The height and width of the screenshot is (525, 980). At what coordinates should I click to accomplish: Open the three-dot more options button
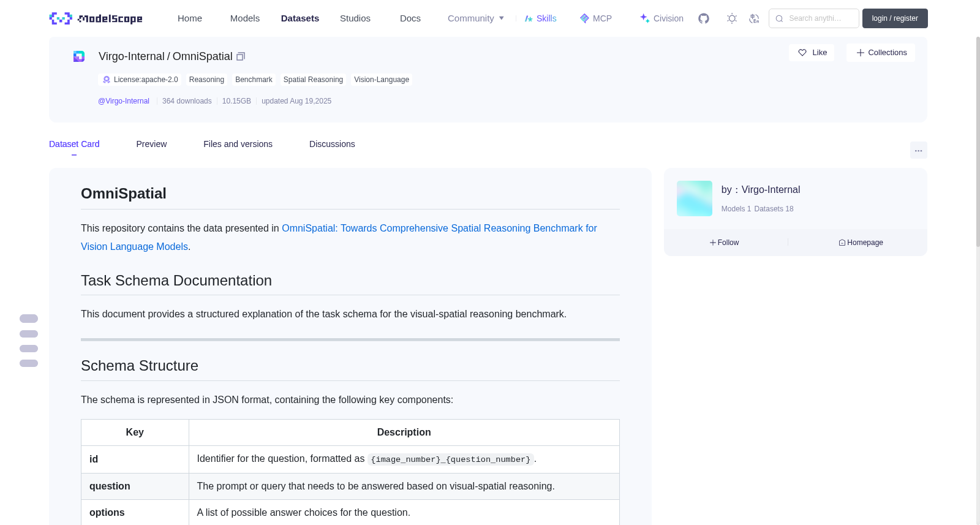pyautogui.click(x=918, y=150)
